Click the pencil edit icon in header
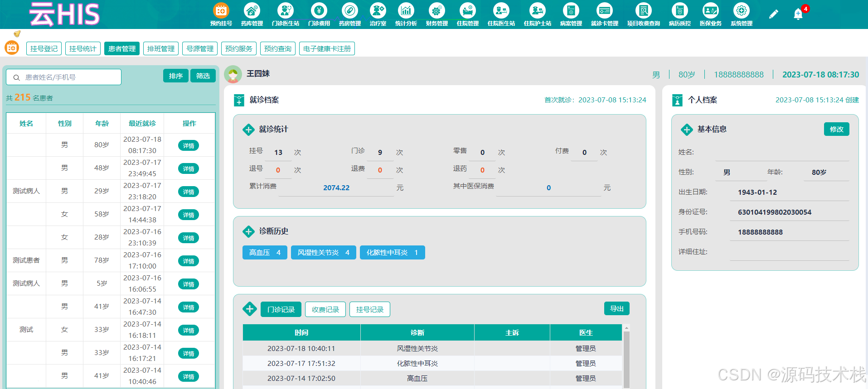The height and width of the screenshot is (389, 868). (774, 14)
